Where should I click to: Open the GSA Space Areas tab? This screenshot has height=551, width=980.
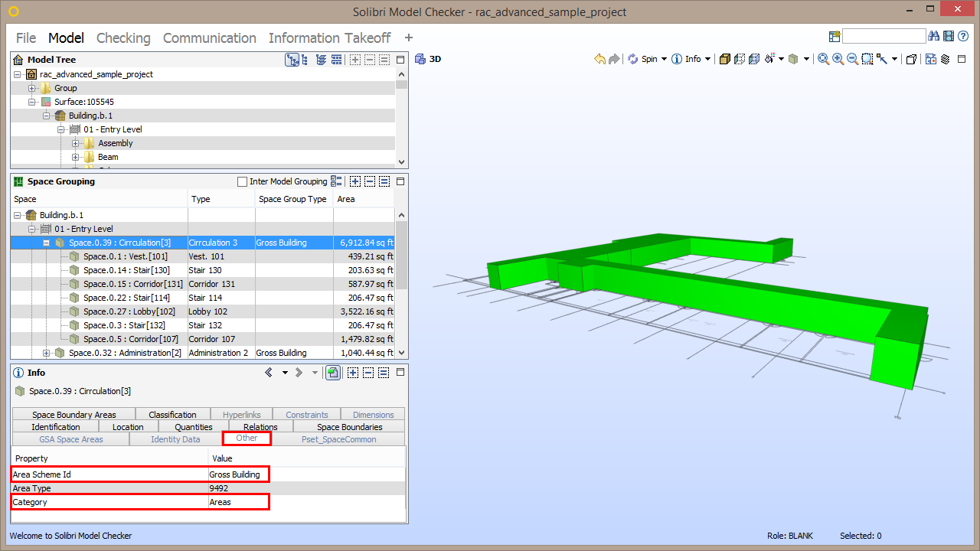pyautogui.click(x=70, y=439)
